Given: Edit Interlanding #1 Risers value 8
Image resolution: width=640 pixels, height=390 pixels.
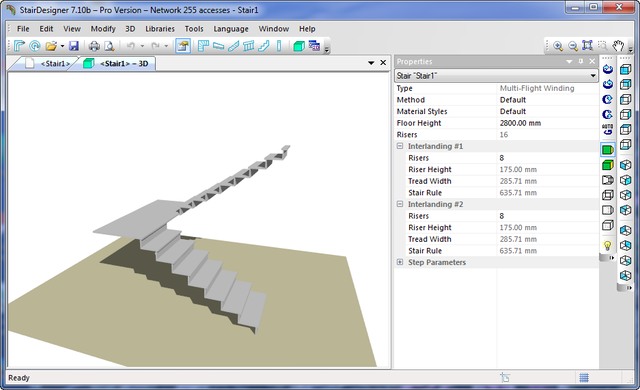Looking at the screenshot, I should [548, 157].
